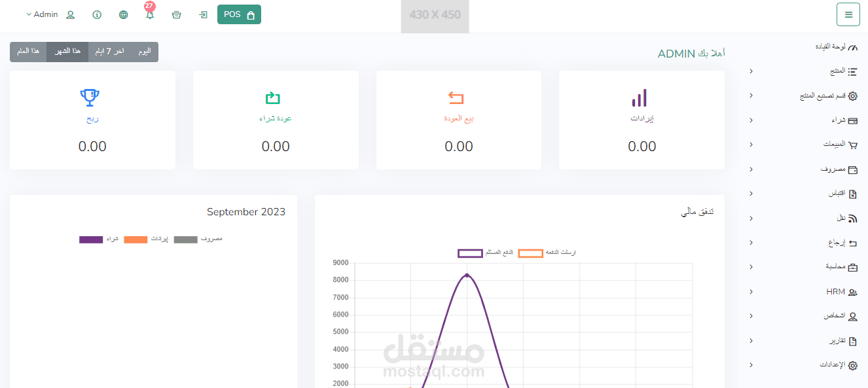Click the المنتج list icon in sidebar
This screenshot has width=868, height=388.
pos(852,71)
